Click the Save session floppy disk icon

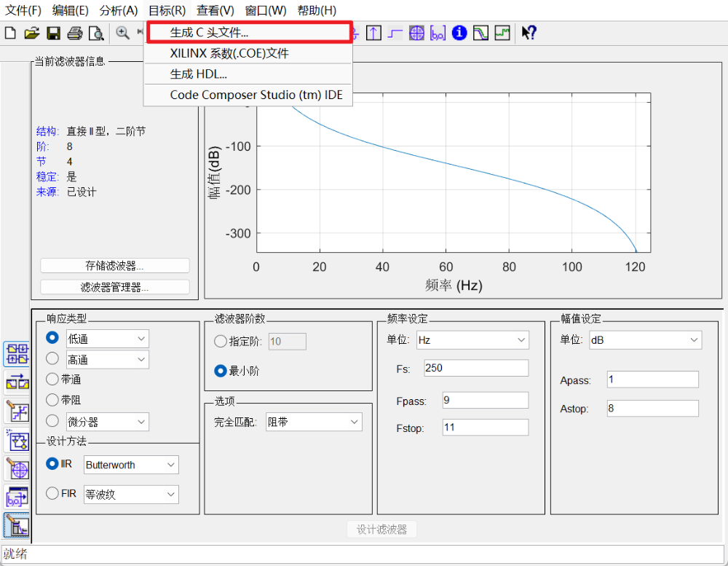click(x=53, y=33)
